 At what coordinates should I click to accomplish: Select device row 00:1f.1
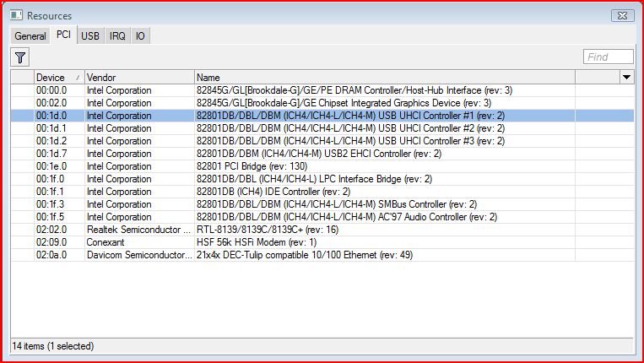(x=322, y=192)
